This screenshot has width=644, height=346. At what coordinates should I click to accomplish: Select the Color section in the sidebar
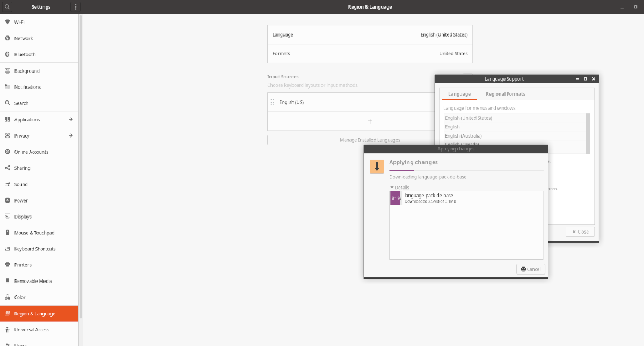pos(20,297)
